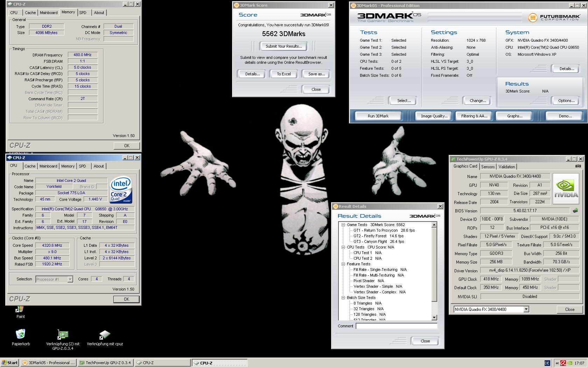Screen dimensions: 588x368
Task: Click the 3DMark05 Professional taskbar button
Action: (x=48, y=363)
